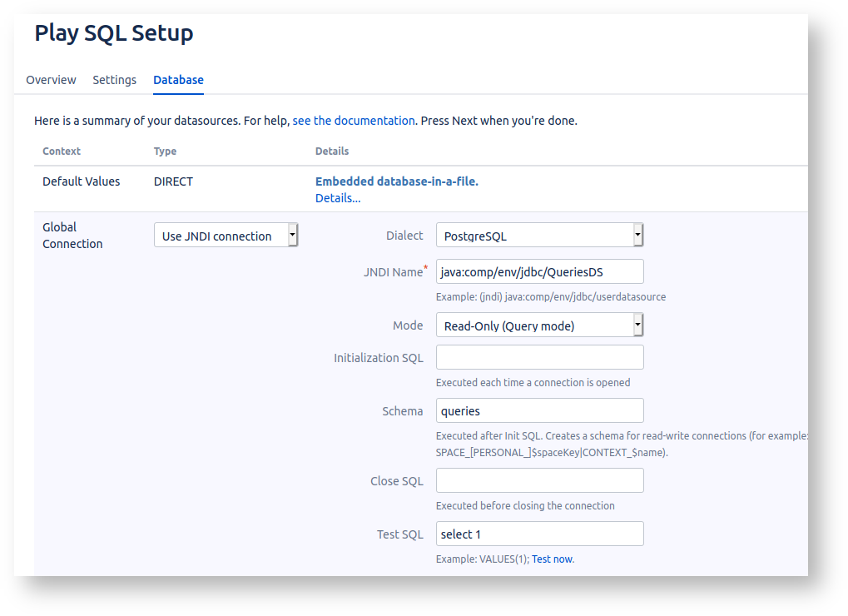Run the 'Test now' link
The width and height of the screenshot is (848, 616).
552,559
